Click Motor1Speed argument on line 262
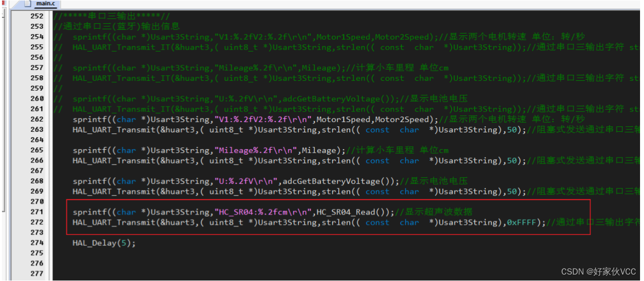644x281 pixels. coord(343,119)
